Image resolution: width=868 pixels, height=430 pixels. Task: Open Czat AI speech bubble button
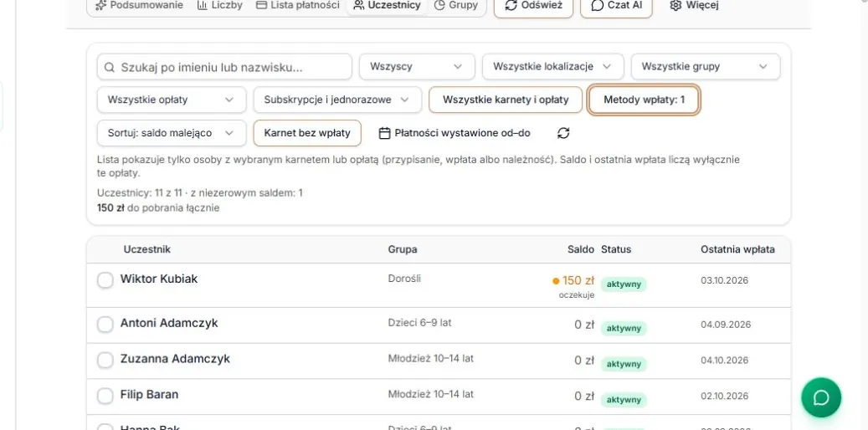(x=616, y=6)
